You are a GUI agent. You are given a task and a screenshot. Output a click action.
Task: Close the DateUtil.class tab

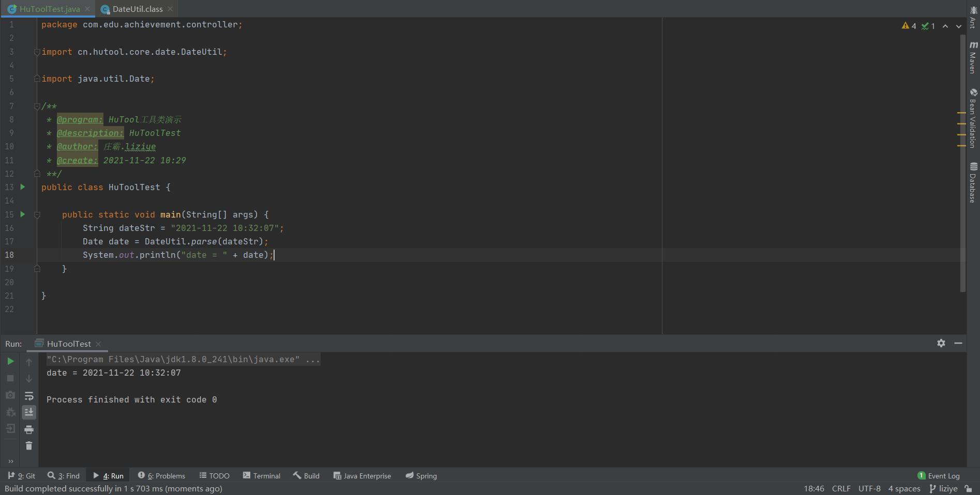(x=170, y=9)
